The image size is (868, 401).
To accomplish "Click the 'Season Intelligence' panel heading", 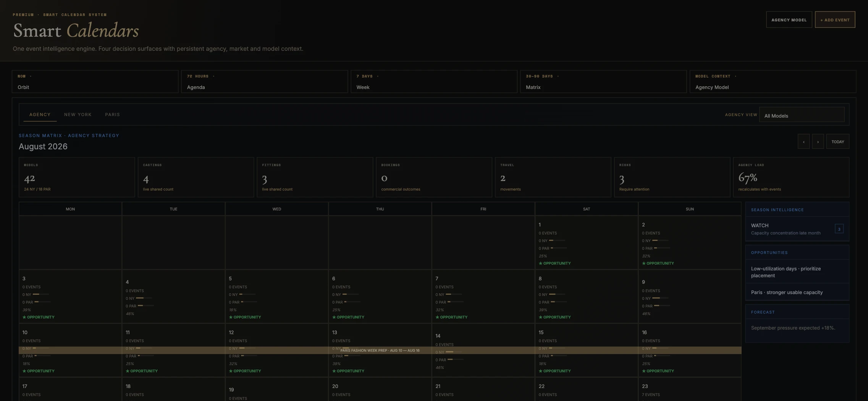I will (x=777, y=210).
